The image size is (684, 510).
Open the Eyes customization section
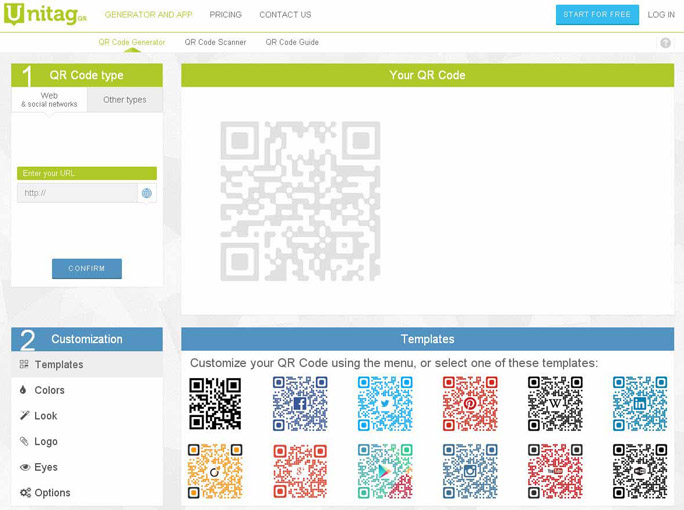(x=87, y=467)
